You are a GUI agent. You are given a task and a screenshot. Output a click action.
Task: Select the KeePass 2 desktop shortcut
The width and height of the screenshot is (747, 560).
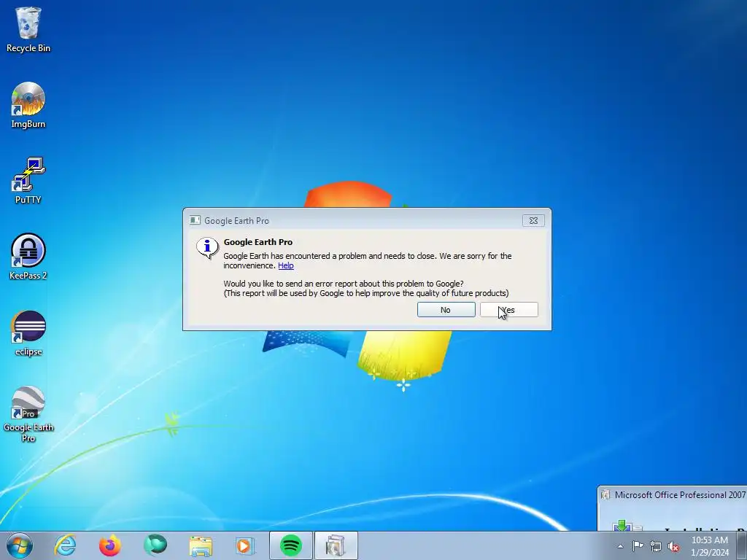(x=28, y=257)
